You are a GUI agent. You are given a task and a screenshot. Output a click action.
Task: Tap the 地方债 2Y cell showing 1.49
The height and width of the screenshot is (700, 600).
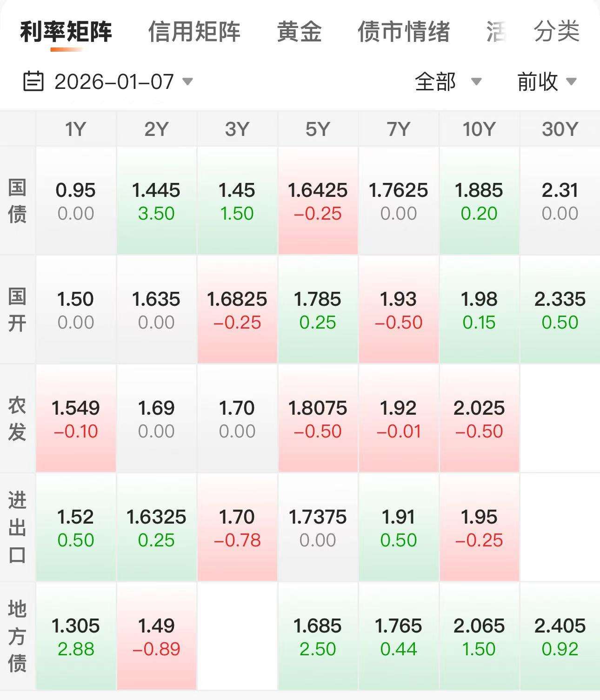click(x=156, y=637)
